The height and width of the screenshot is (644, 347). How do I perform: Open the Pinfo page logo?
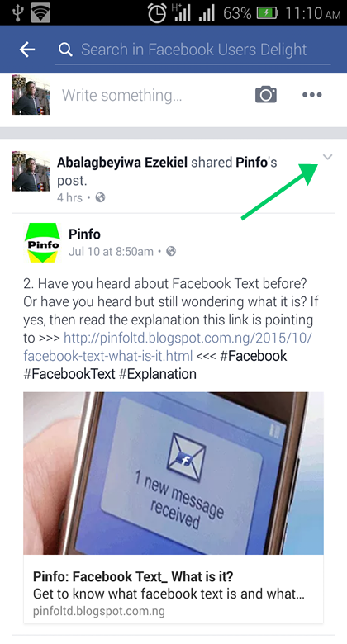coord(42,243)
